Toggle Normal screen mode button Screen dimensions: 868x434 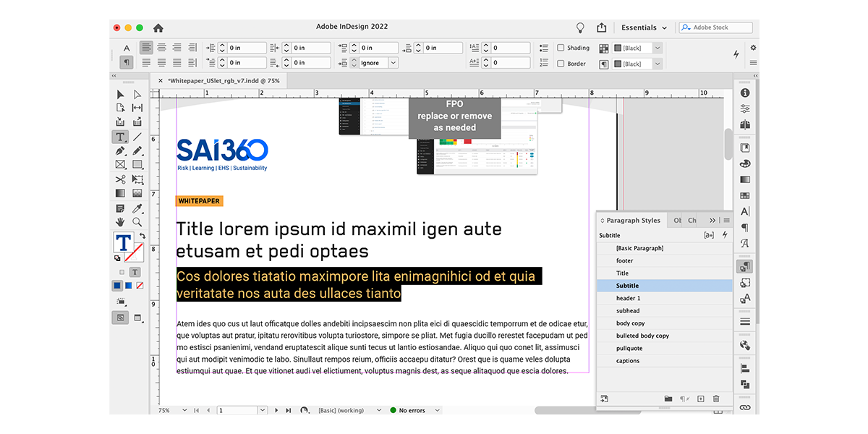120,317
